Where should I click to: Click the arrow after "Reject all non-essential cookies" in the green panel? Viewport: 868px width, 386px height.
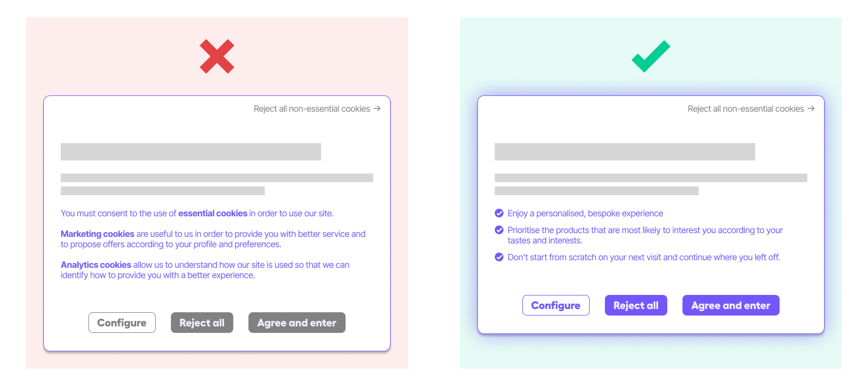pyautogui.click(x=811, y=108)
